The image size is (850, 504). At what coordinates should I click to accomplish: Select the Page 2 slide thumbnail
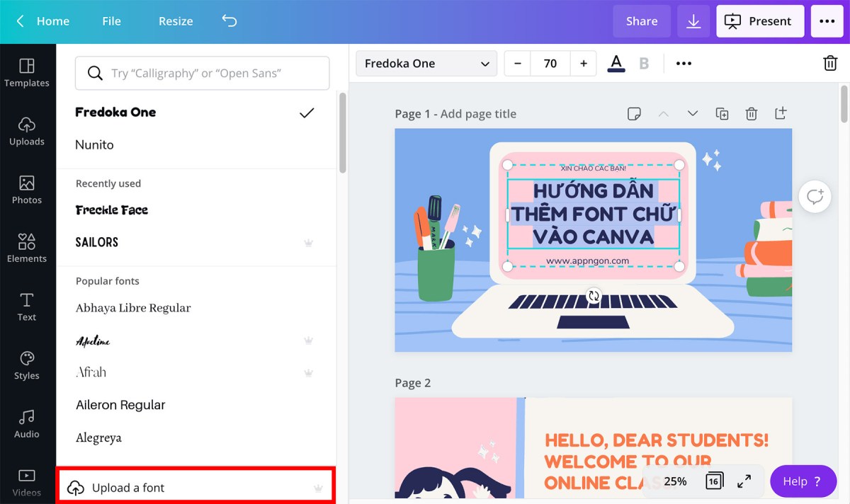[x=593, y=447]
